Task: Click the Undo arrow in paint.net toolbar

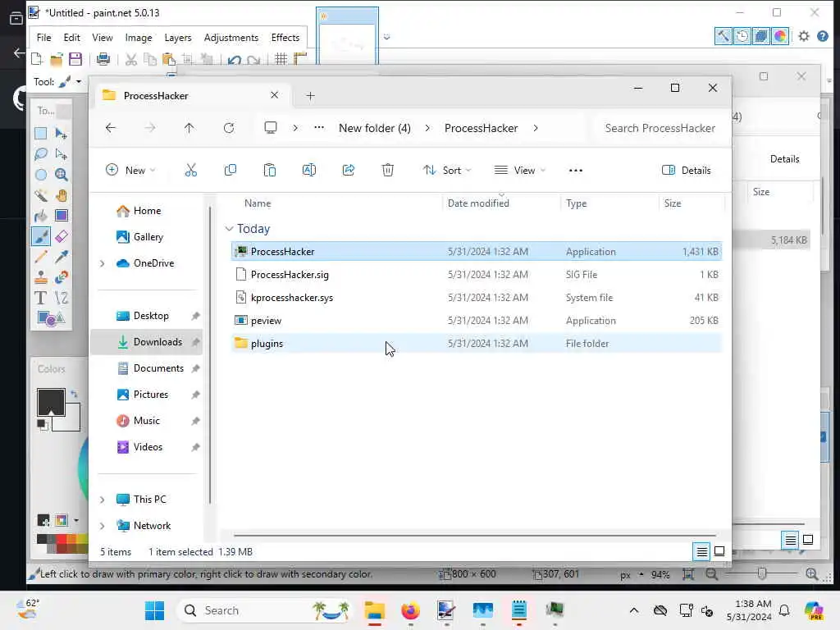Action: pyautogui.click(x=234, y=59)
